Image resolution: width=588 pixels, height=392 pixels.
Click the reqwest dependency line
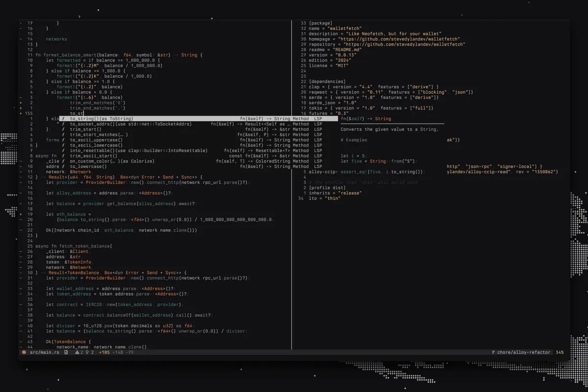(391, 92)
